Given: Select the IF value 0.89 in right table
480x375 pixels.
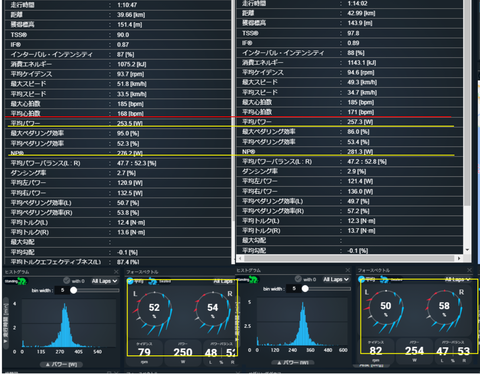Looking at the screenshot, I should (x=353, y=43).
